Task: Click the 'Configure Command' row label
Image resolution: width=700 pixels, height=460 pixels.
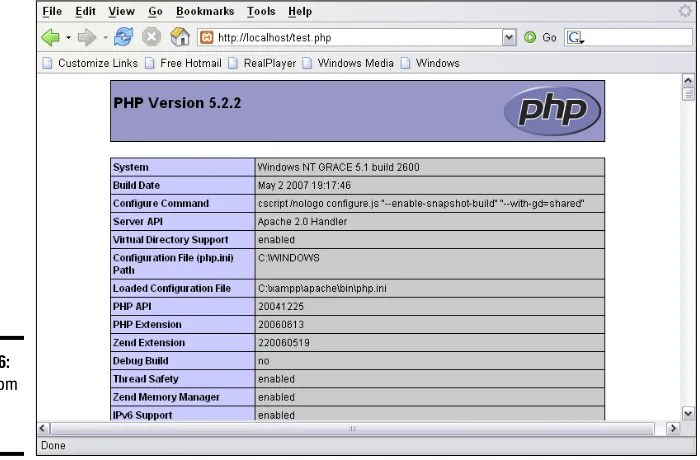Action: click(161, 204)
